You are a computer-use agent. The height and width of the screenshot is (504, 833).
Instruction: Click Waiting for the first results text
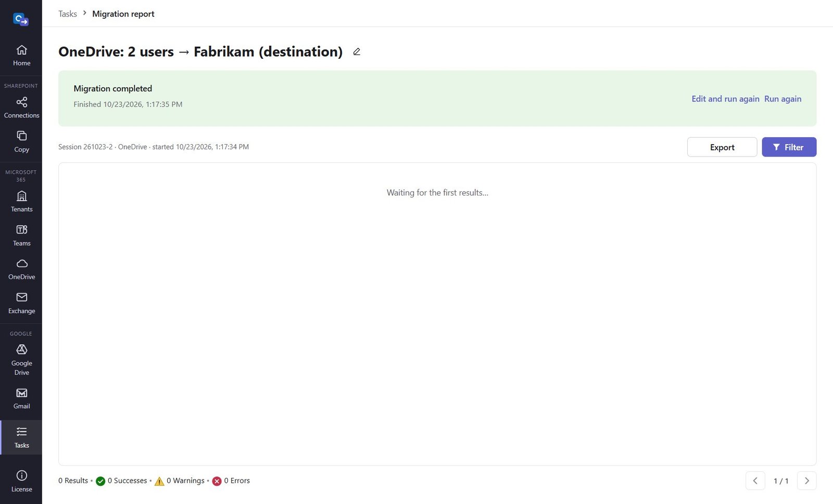coord(437,192)
